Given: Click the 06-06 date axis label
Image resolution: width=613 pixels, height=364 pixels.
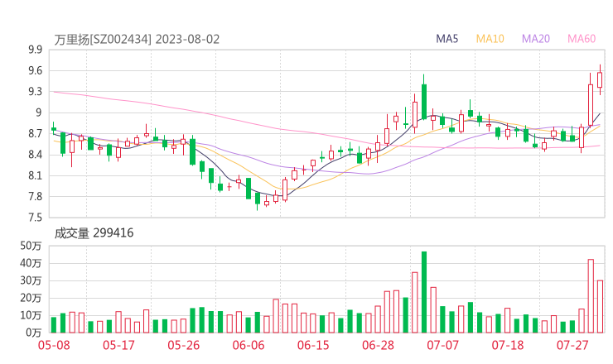Looking at the screenshot, I should pyautogui.click(x=249, y=345).
